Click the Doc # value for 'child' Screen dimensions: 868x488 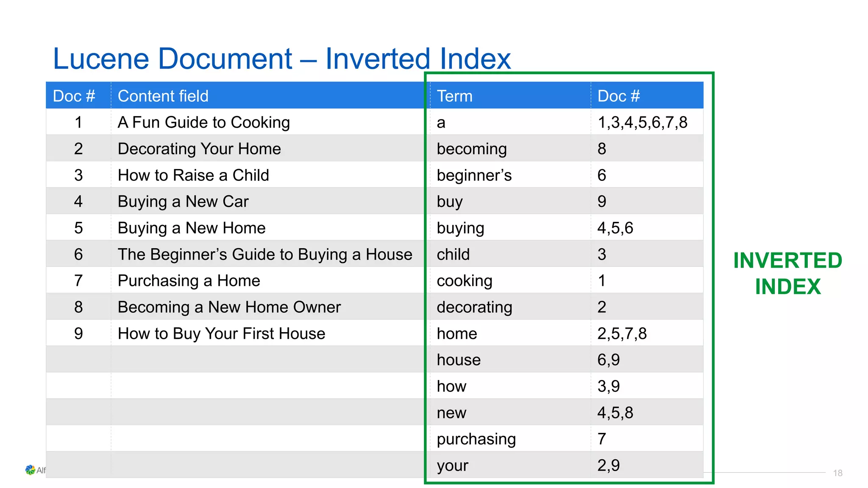602,254
